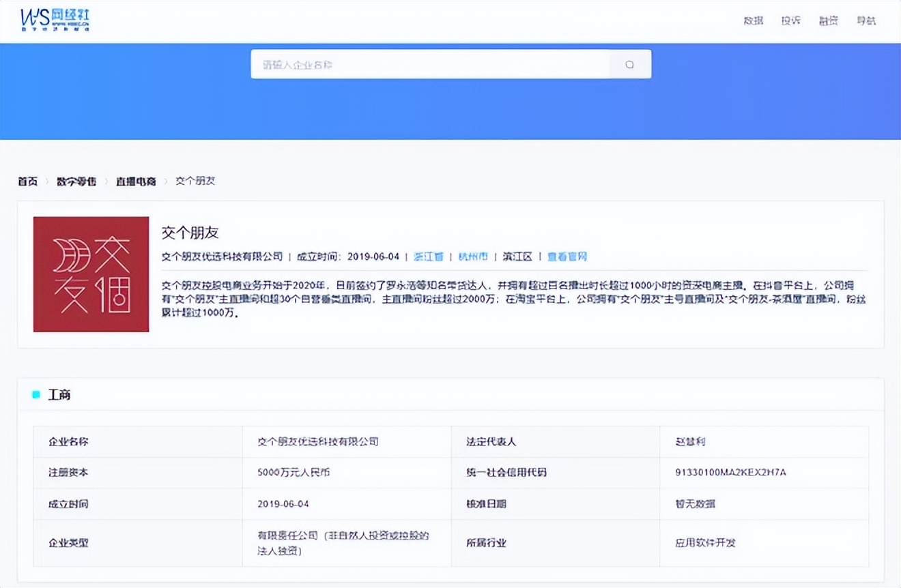Select 融资 in the top navigation
This screenshot has width=901, height=588.
(828, 21)
